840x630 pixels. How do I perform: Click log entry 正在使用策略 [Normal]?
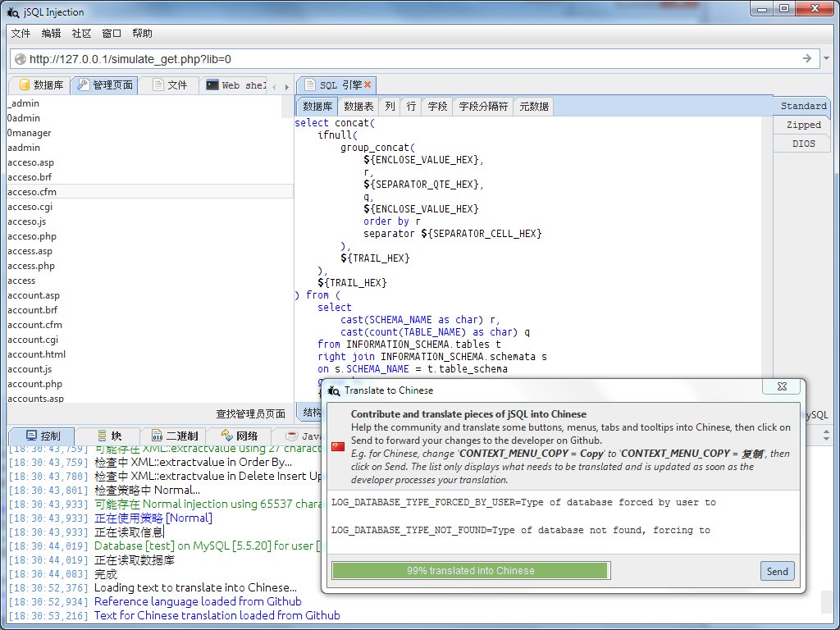[153, 518]
